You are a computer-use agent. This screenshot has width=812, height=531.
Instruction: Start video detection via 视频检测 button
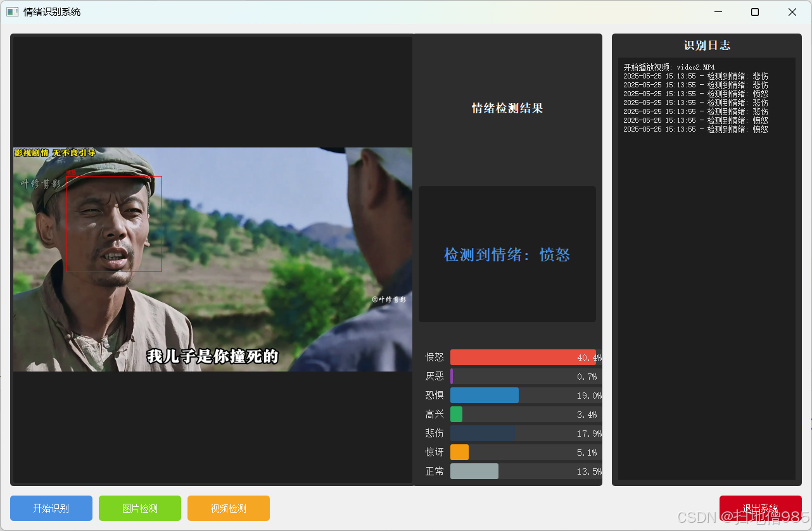coord(229,508)
